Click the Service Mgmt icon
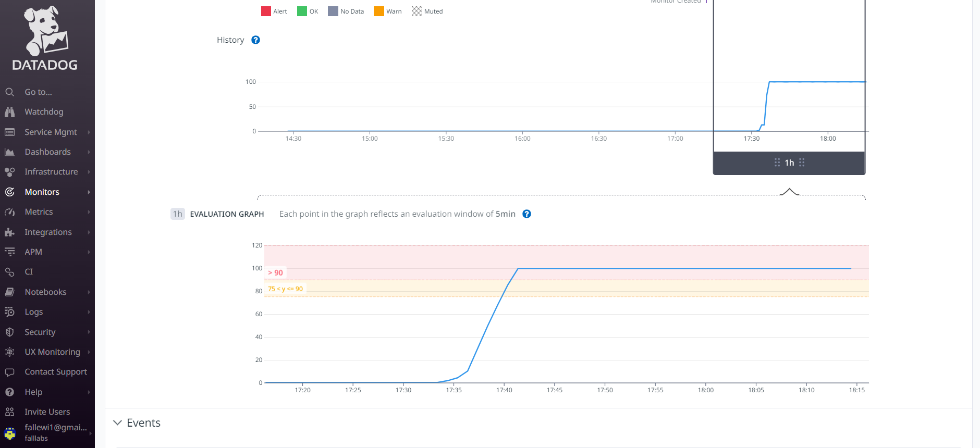This screenshot has width=980, height=448. 9,132
